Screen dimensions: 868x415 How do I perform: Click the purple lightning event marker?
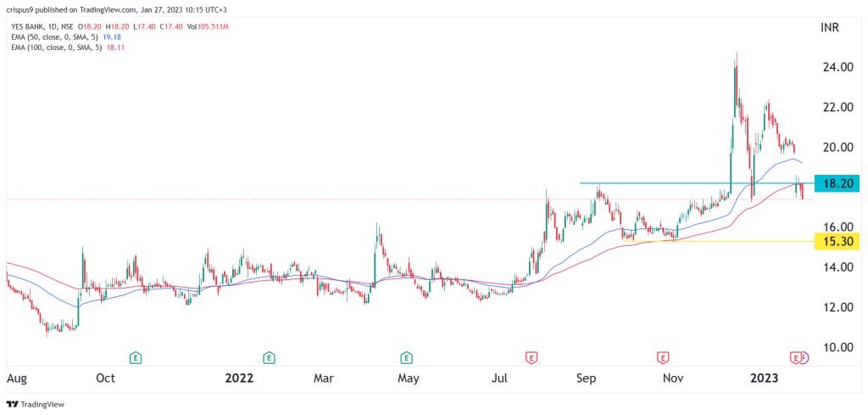pos(804,358)
